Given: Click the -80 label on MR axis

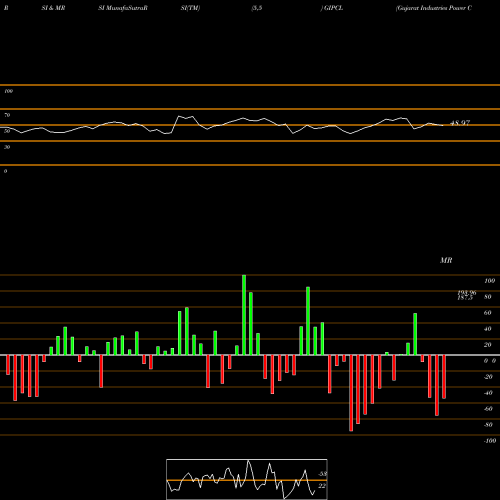Looking at the screenshot, I should click(x=488, y=425).
